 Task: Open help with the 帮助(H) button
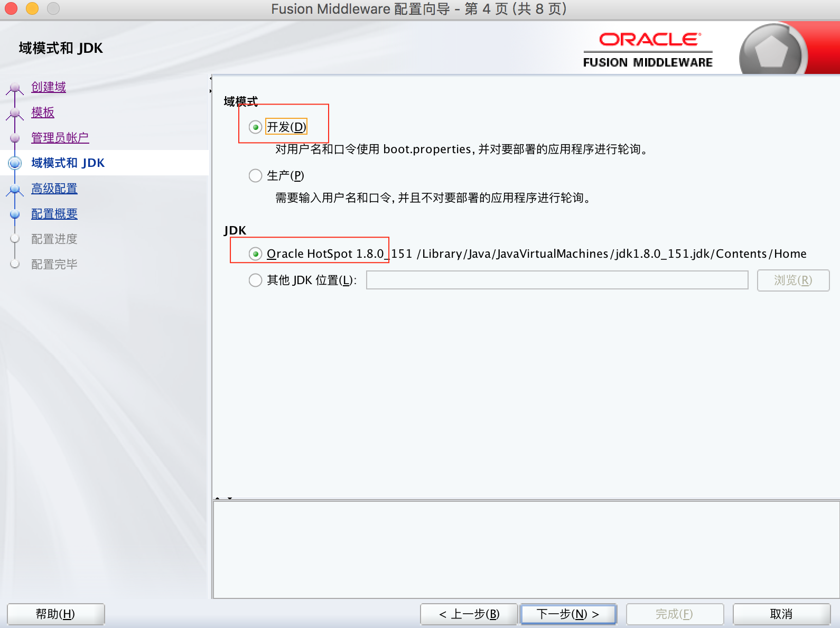[55, 614]
